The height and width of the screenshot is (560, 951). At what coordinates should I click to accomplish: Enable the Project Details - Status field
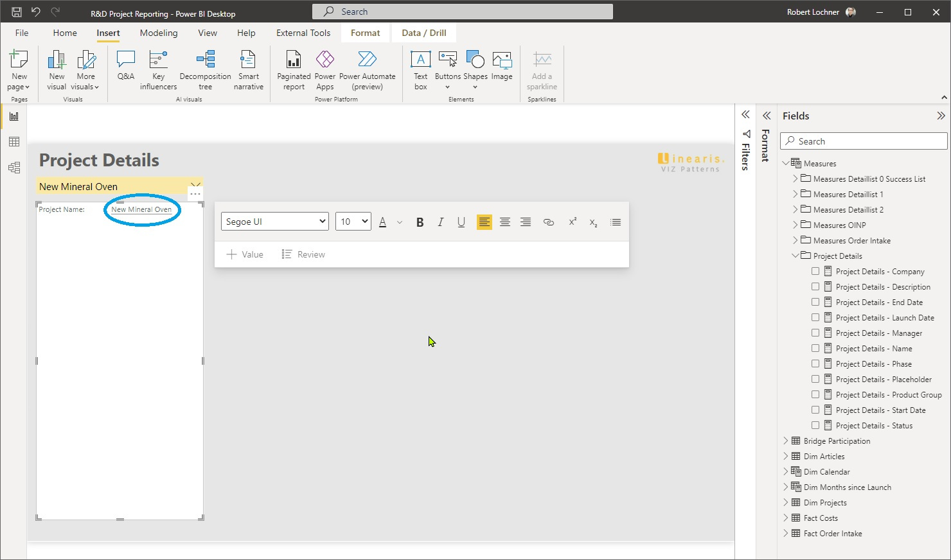[x=815, y=424]
